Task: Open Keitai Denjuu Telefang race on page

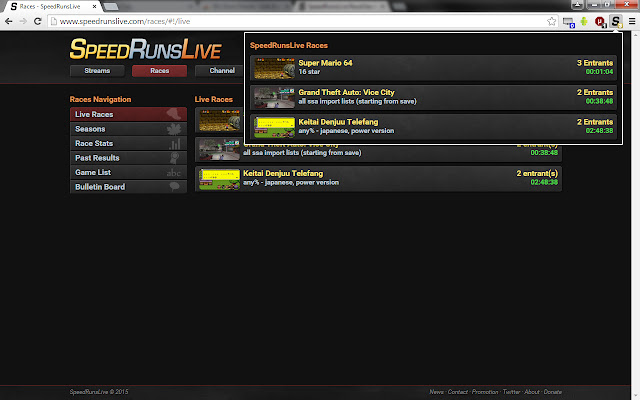Action: 378,178
